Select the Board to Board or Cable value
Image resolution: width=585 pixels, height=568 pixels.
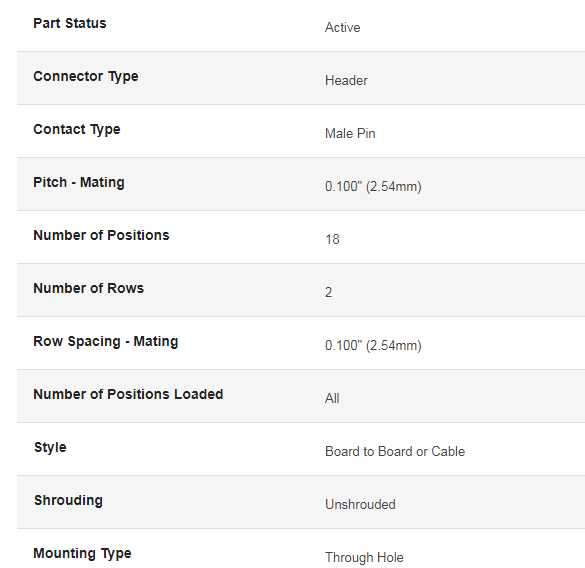pyautogui.click(x=395, y=452)
